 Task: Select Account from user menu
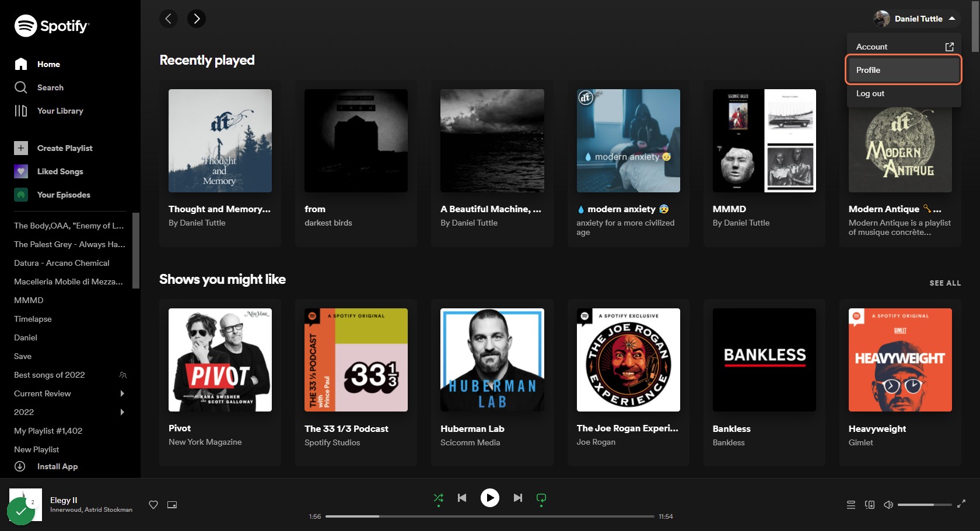[904, 47]
